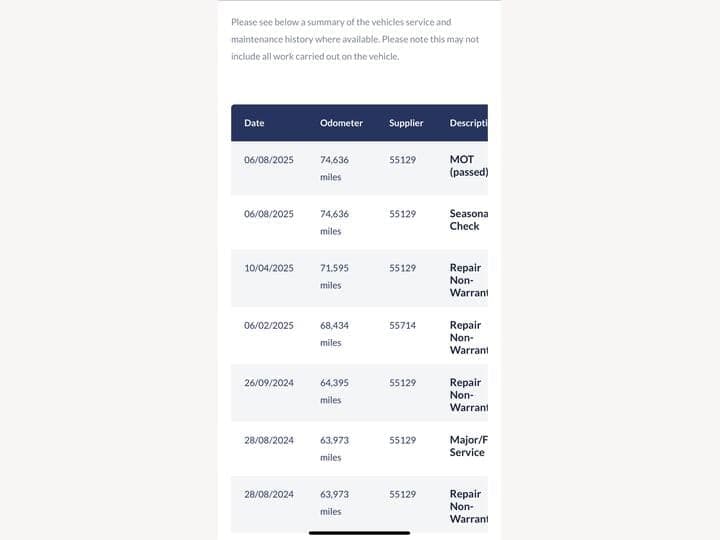Tap the 68,434 miles odometer value
The image size is (720, 540).
pyautogui.click(x=334, y=333)
